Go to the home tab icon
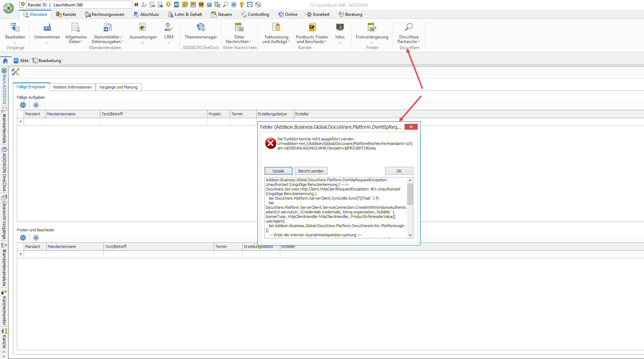 pos(5,61)
